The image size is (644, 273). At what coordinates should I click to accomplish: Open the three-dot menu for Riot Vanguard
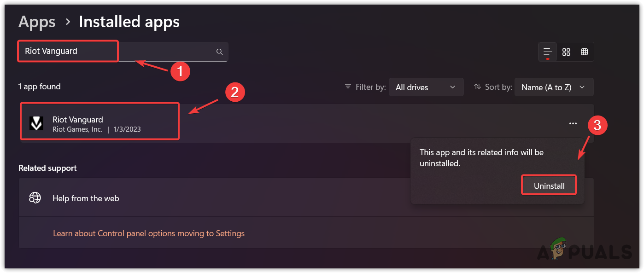[573, 123]
